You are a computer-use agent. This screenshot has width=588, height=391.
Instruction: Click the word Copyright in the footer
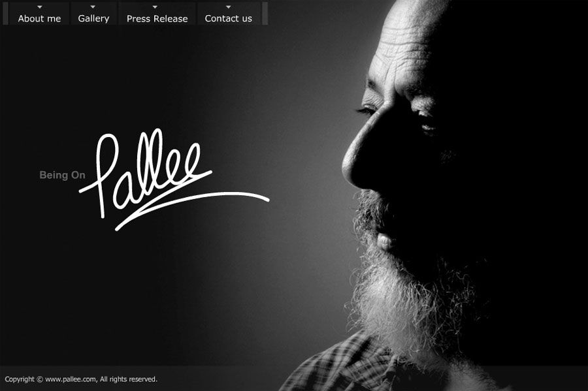20,379
